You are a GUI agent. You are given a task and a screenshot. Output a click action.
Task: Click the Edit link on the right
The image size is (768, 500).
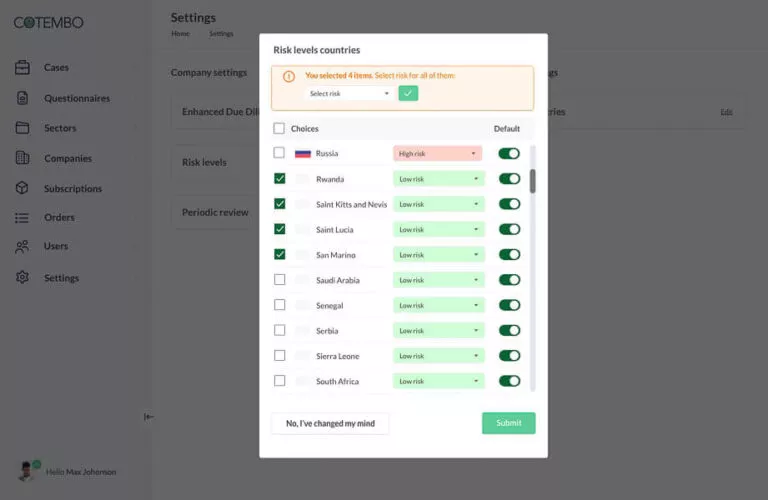click(x=726, y=112)
